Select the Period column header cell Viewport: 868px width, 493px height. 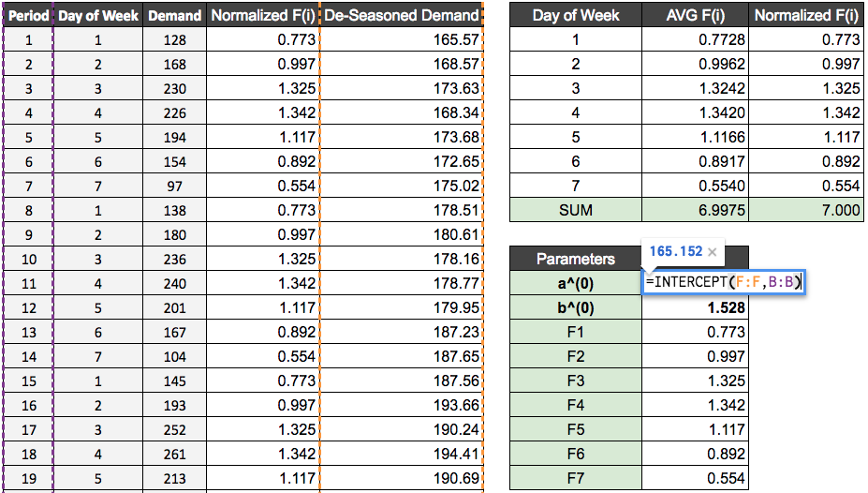[28, 15]
